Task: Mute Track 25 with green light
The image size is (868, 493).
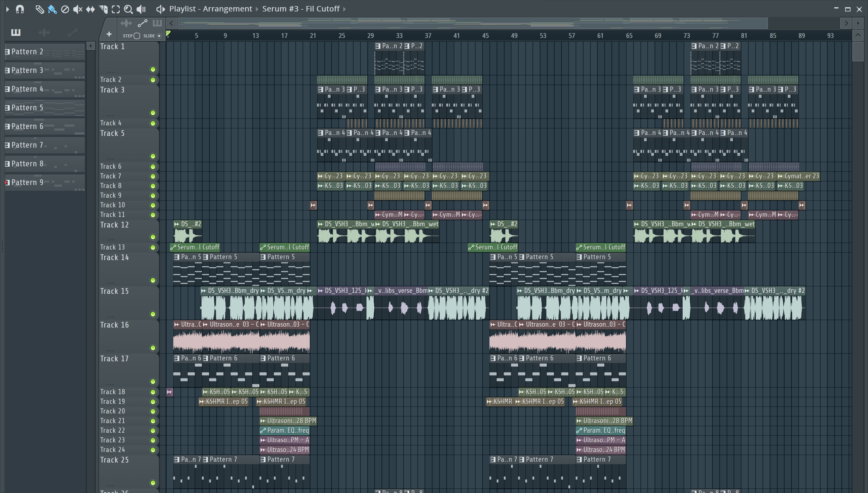Action: click(153, 483)
